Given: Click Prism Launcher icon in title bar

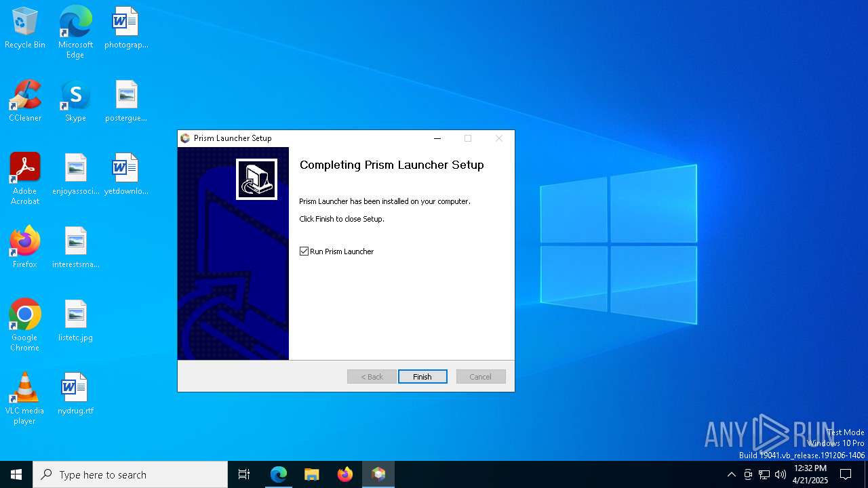Looking at the screenshot, I should click(x=185, y=138).
